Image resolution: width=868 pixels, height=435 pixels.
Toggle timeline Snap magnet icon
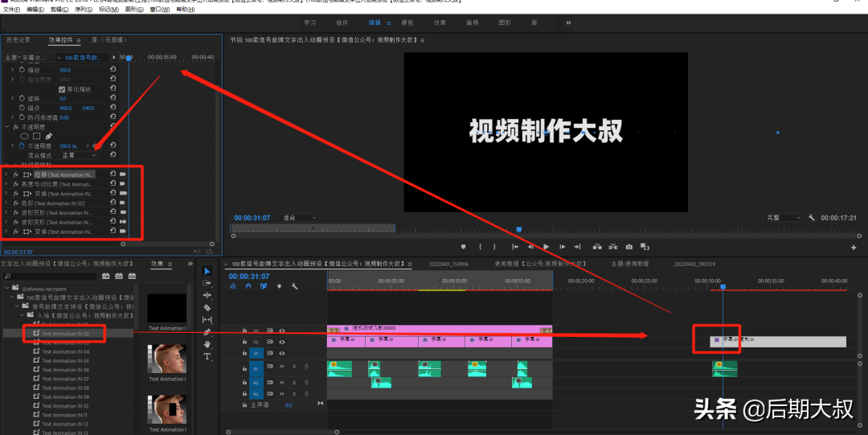tap(248, 286)
